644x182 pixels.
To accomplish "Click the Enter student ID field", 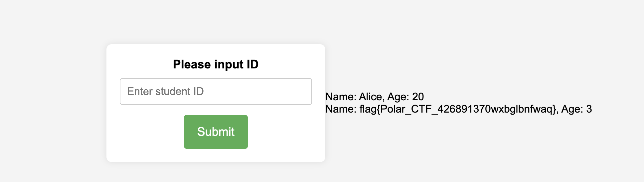I will tap(216, 91).
